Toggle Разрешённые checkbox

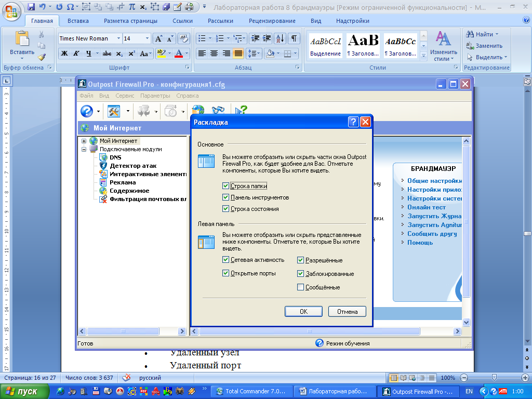coord(300,260)
